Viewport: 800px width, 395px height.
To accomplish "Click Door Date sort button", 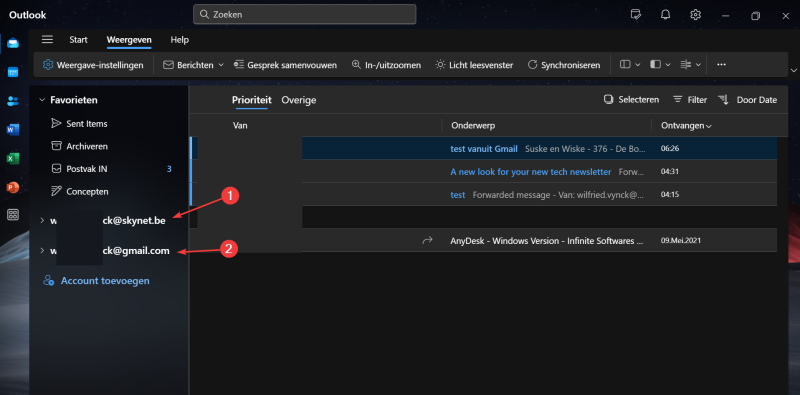I will click(x=748, y=100).
